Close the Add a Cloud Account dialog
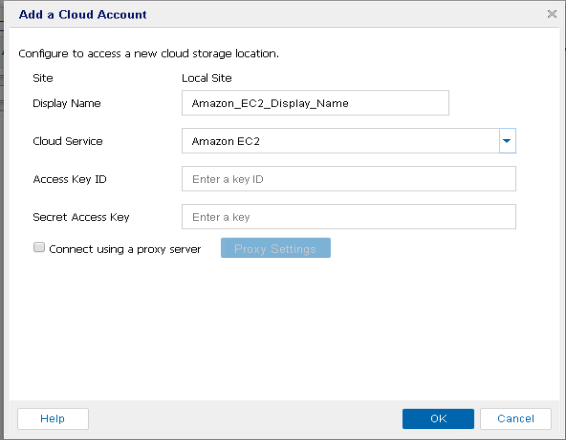The image size is (566, 440). [552, 14]
